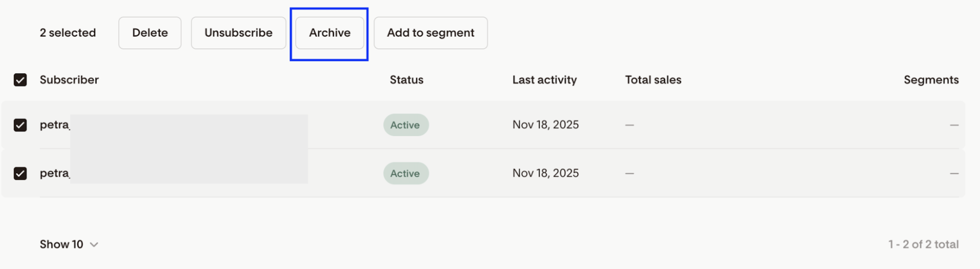The image size is (980, 269).
Task: Sort by Total sales column header
Action: click(x=653, y=80)
